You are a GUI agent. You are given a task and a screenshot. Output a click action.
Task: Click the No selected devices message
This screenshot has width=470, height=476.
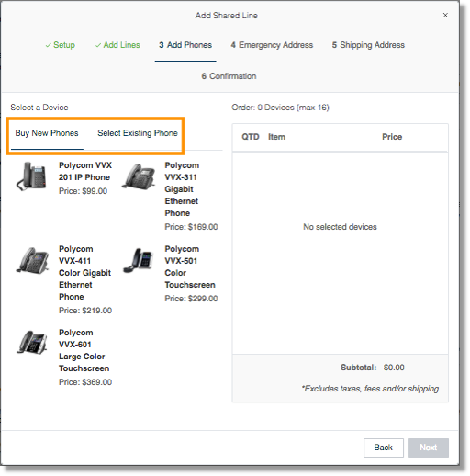[x=340, y=227]
